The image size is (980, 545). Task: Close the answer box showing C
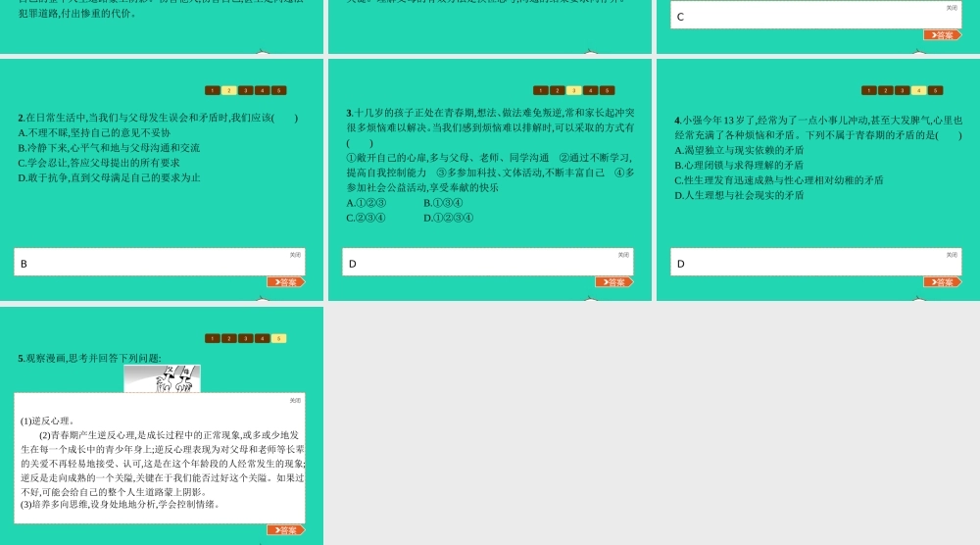tap(952, 8)
